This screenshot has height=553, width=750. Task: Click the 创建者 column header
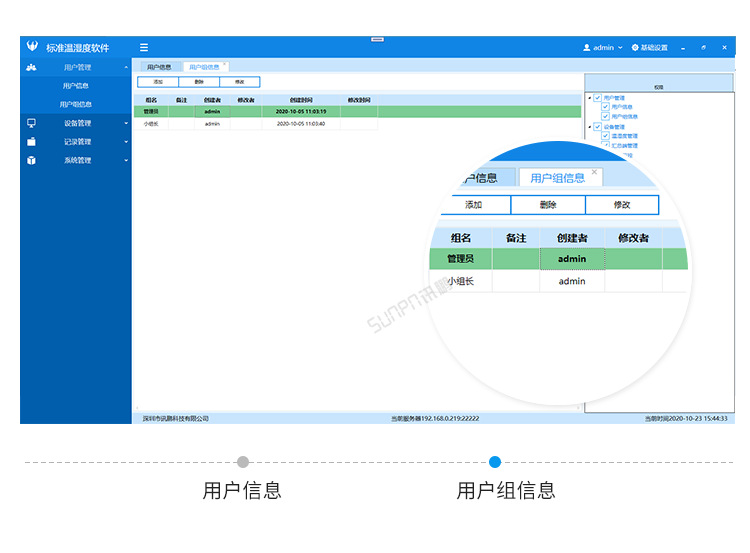coord(212,100)
